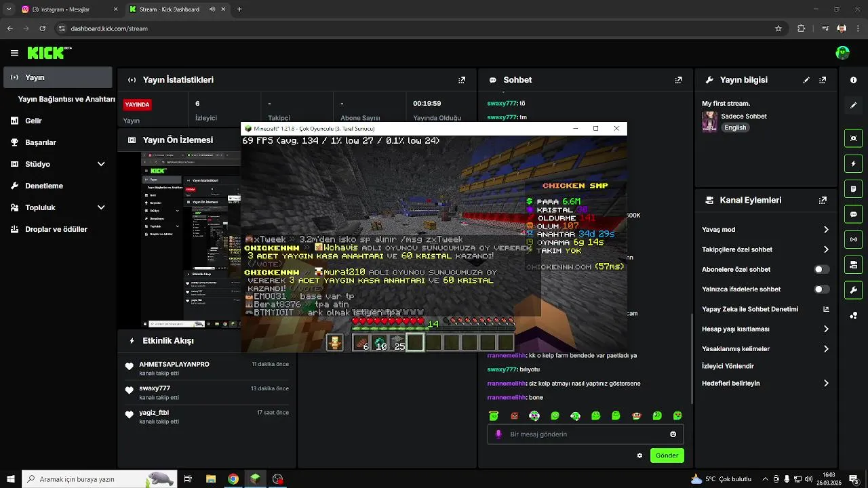Insert the red angry emote into chat
The image size is (868, 488).
tap(514, 415)
